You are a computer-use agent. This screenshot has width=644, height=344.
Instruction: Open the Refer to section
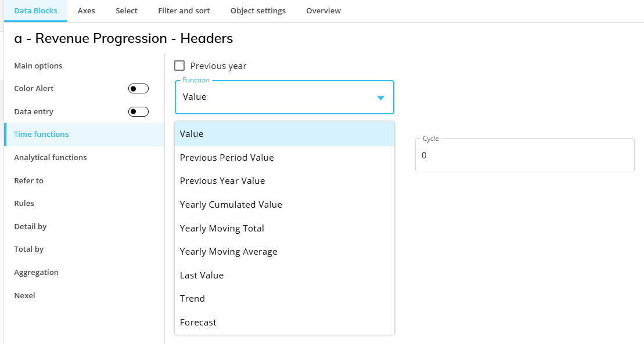[28, 180]
